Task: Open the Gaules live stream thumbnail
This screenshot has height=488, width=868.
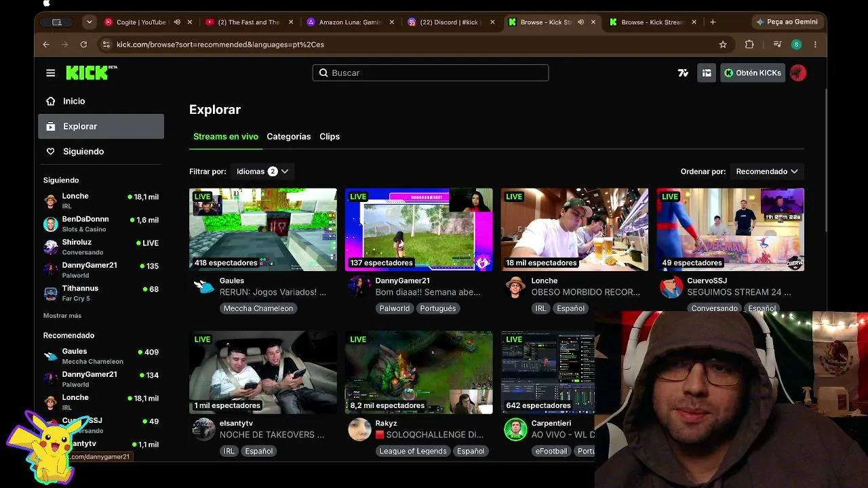Action: tap(263, 230)
